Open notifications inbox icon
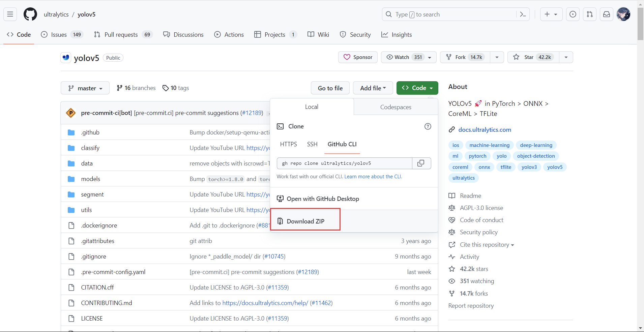Image resolution: width=644 pixels, height=332 pixels. click(x=606, y=14)
